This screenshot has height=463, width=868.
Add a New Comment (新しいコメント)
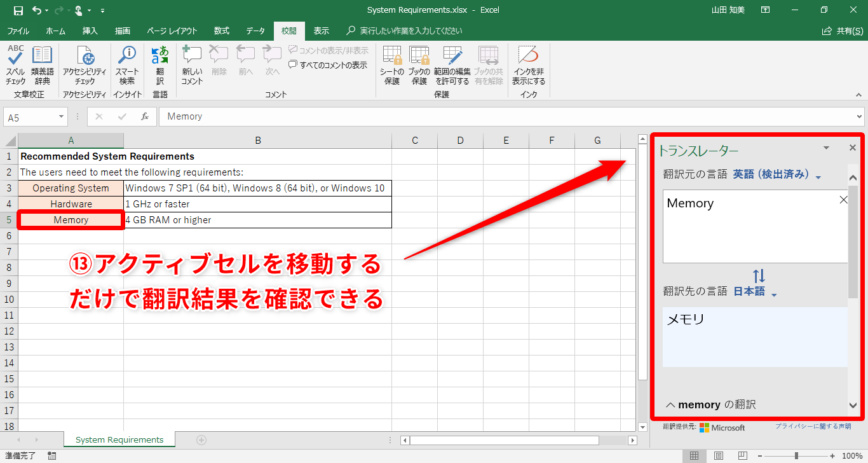192,65
